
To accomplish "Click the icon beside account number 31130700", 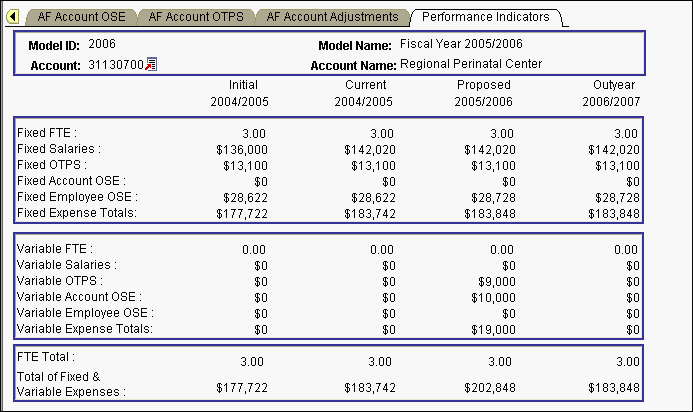I will (x=151, y=65).
